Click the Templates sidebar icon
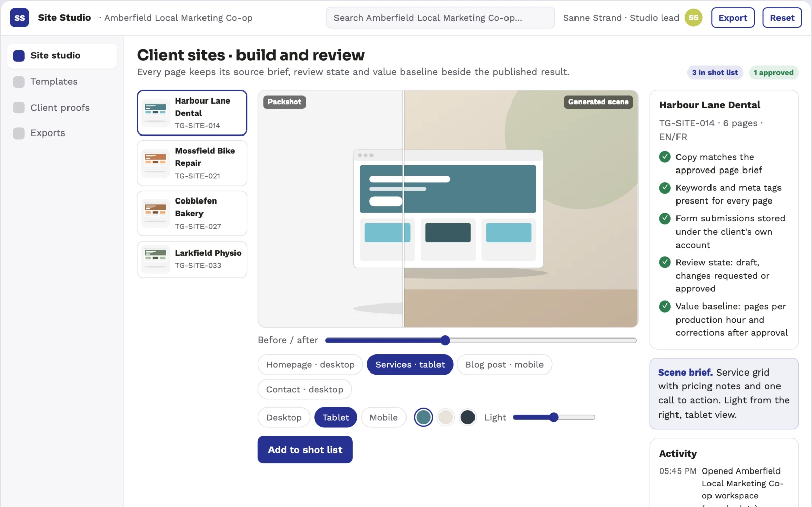This screenshot has width=812, height=507. (x=19, y=82)
